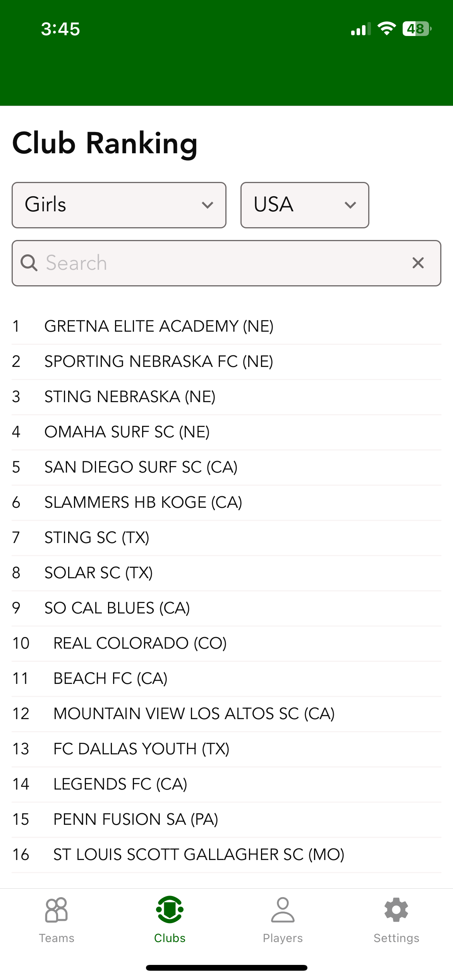Click the search magnifier icon
The height and width of the screenshot is (980, 453).
click(x=29, y=263)
